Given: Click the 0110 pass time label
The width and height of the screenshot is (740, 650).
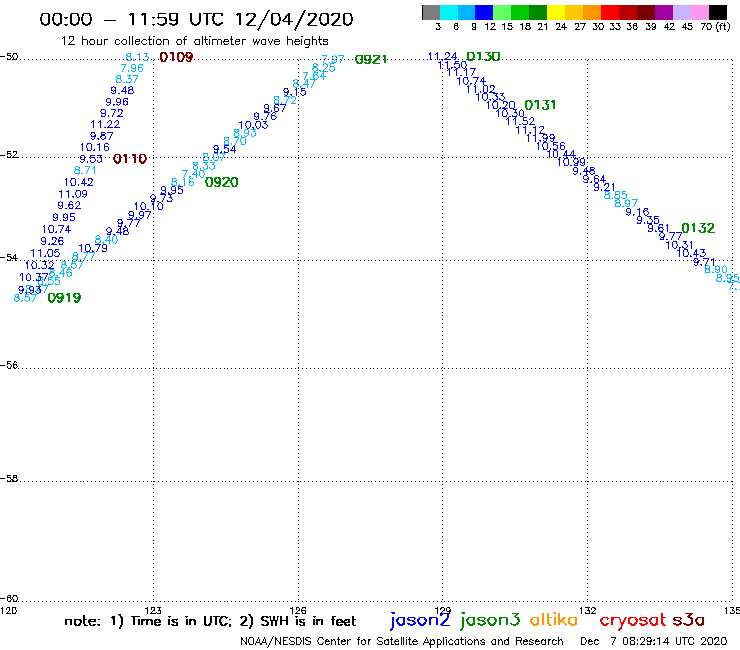Looking at the screenshot, I should click(x=130, y=159).
